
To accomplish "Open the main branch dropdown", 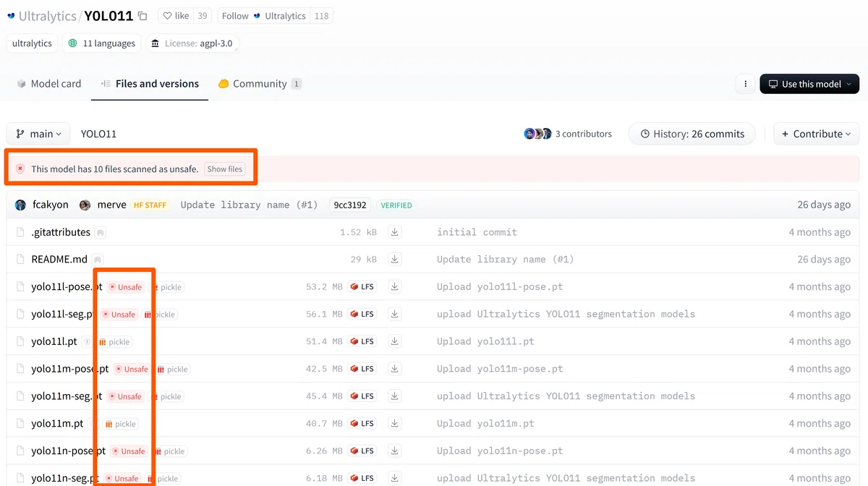I will (x=38, y=134).
